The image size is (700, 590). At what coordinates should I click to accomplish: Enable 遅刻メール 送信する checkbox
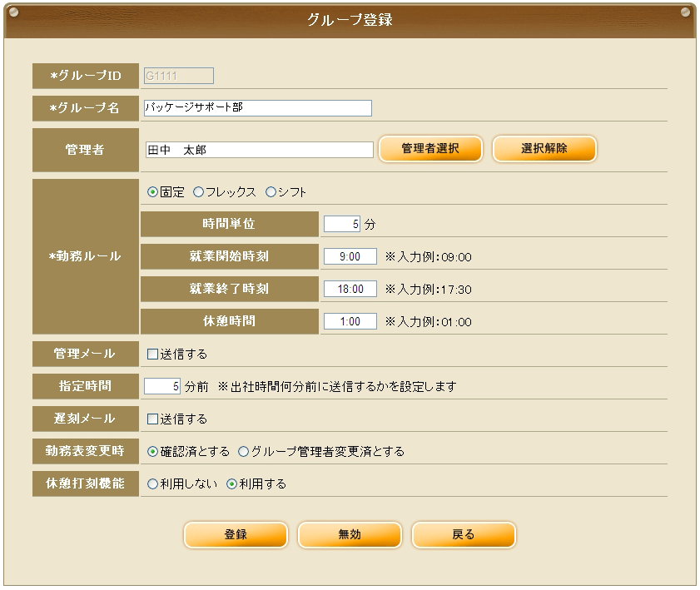pyautogui.click(x=152, y=419)
